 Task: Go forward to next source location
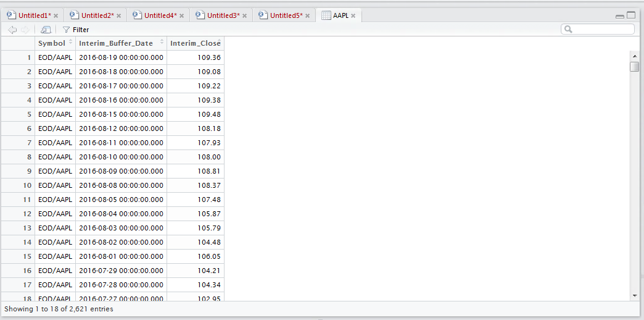25,30
